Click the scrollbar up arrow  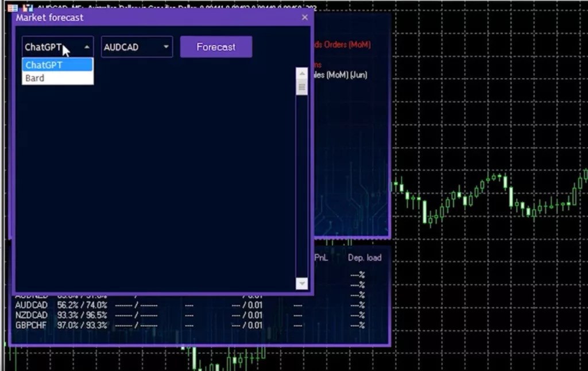(301, 73)
